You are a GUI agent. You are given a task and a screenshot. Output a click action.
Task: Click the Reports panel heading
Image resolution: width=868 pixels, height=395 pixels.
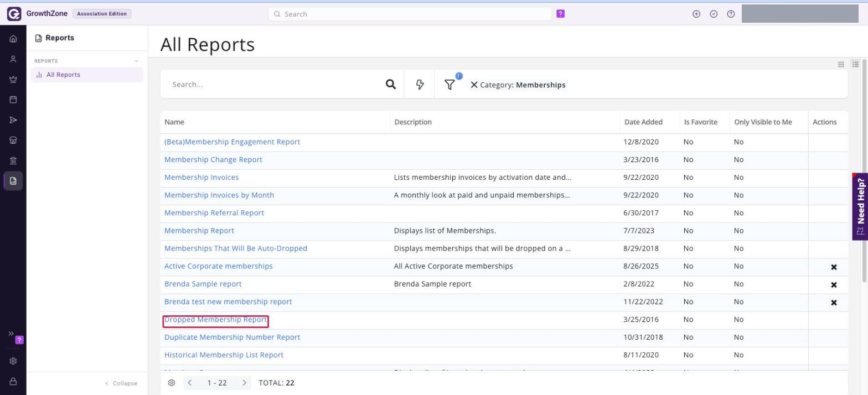tap(60, 38)
